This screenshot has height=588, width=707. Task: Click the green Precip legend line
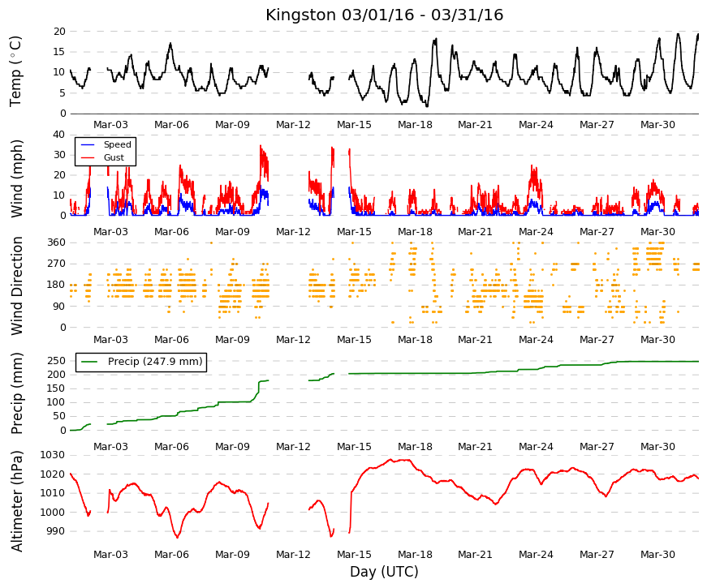(x=89, y=362)
